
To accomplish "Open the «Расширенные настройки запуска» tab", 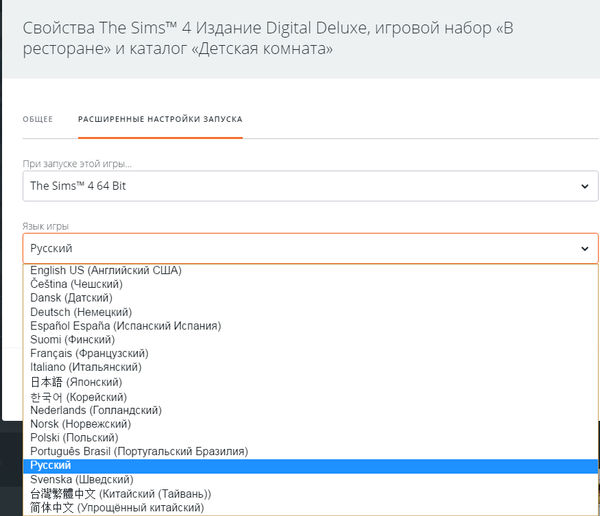I will (x=160, y=119).
